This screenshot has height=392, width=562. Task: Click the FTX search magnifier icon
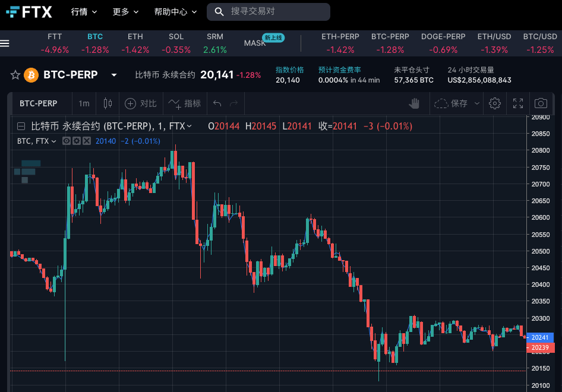219,11
